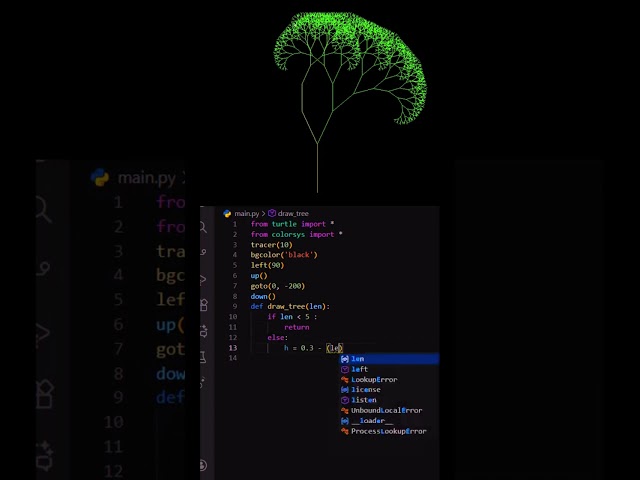Click the Python file icon in the center breadcrumb
Screen dimensions: 640x480
[227, 213]
